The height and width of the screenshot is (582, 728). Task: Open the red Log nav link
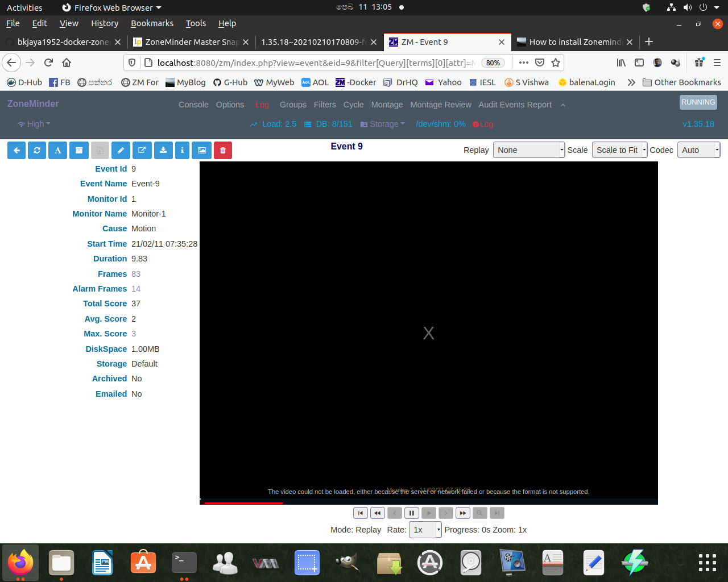click(x=262, y=105)
